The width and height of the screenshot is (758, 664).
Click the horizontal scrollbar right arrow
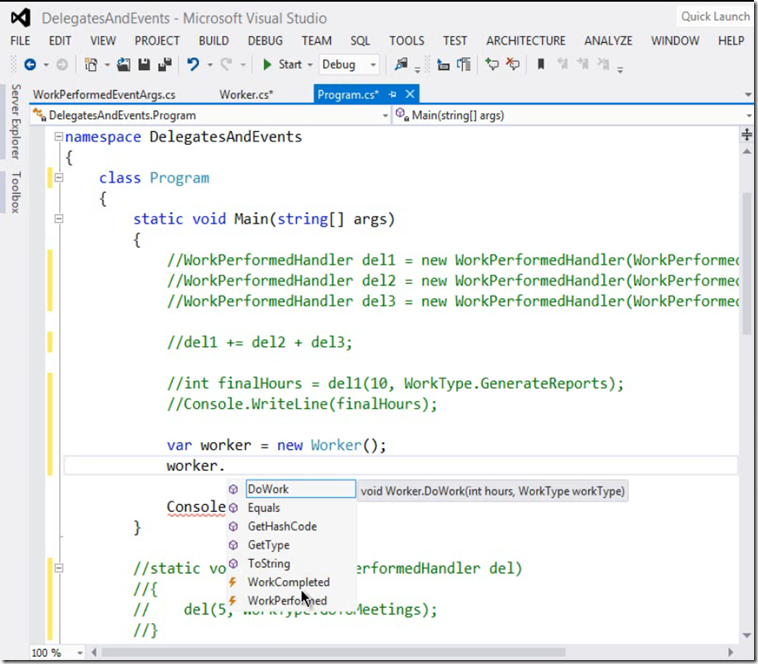click(730, 653)
